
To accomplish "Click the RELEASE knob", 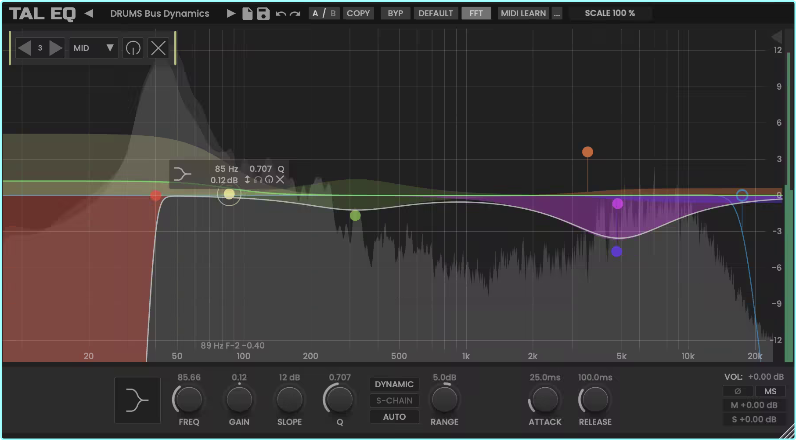I will (594, 400).
